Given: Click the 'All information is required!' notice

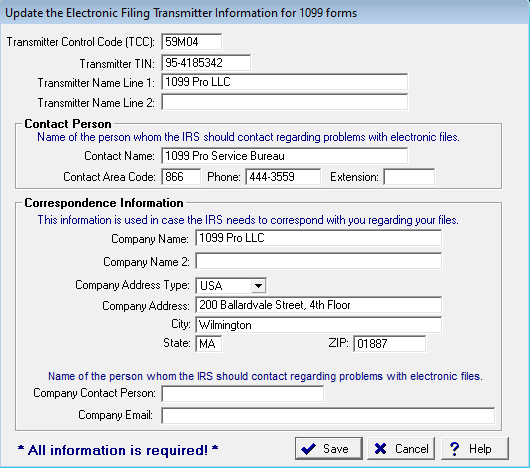Looking at the screenshot, I should click(x=118, y=450).
